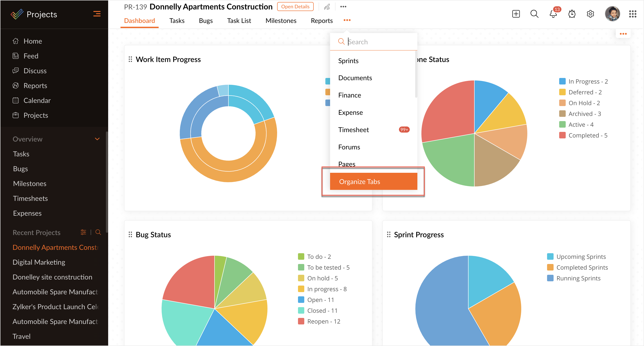Search recent projects magnifier icon

click(98, 232)
